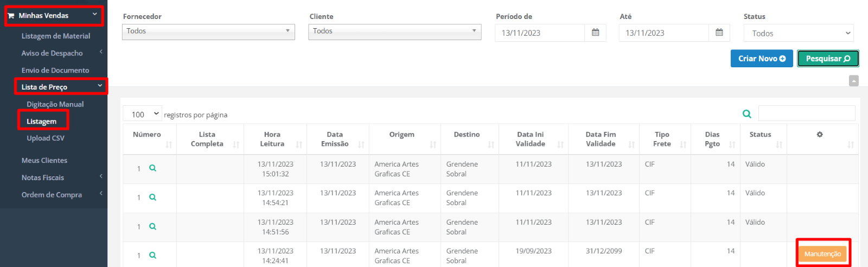This screenshot has width=868, height=267.
Task: Open Listagem de Material menu item
Action: tap(56, 36)
